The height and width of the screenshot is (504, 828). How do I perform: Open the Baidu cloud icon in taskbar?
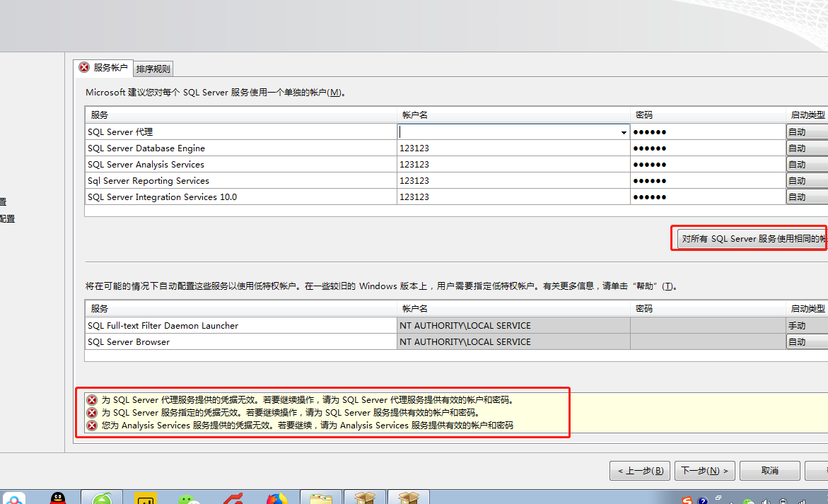(13, 499)
